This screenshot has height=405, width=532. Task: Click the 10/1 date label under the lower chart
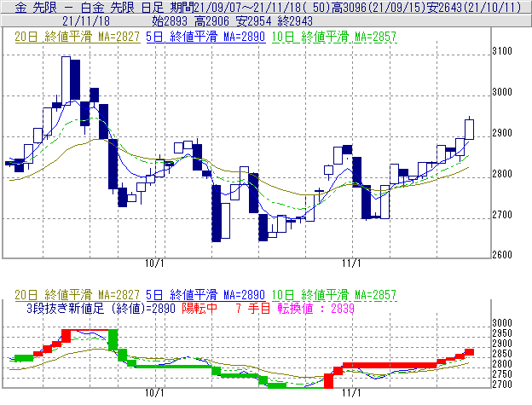pyautogui.click(x=154, y=393)
